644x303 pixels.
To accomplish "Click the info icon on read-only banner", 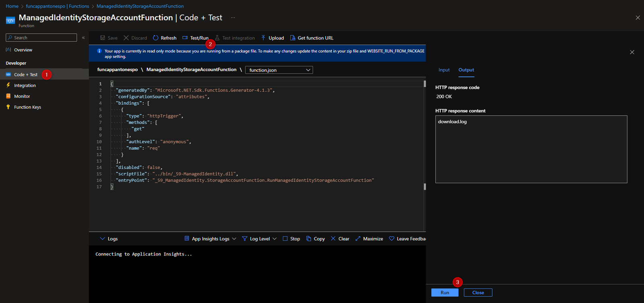I will [x=99, y=51].
